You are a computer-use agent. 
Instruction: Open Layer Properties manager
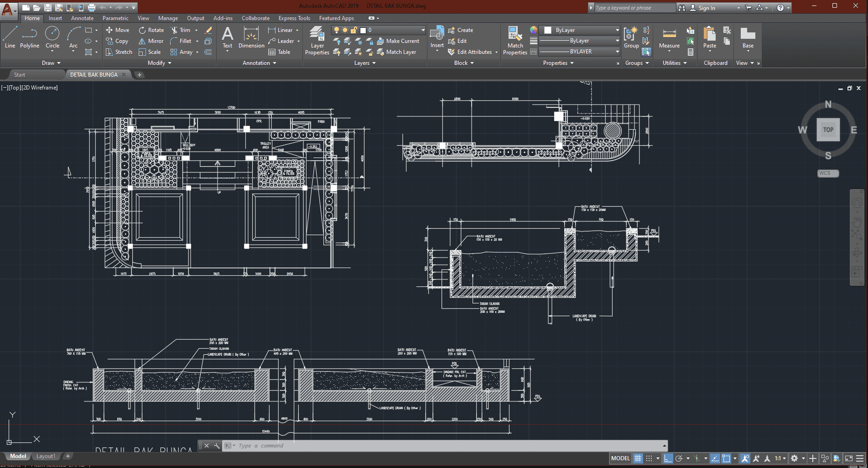[317, 40]
